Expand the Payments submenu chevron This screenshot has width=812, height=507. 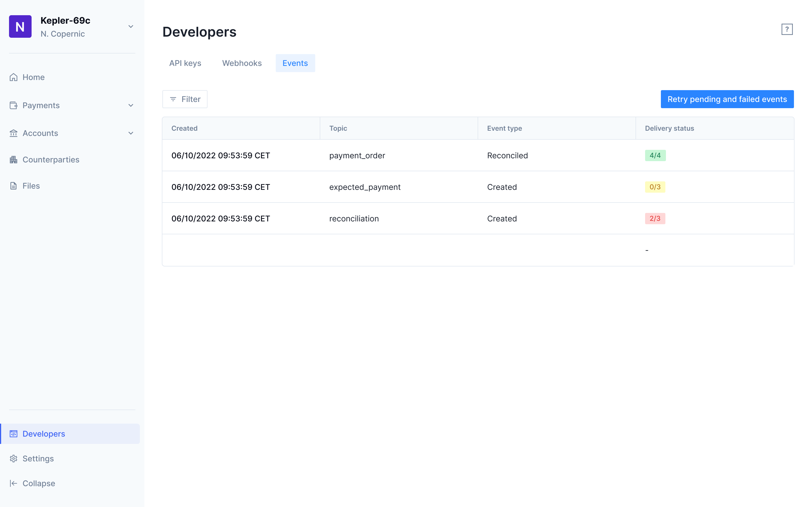pos(131,105)
